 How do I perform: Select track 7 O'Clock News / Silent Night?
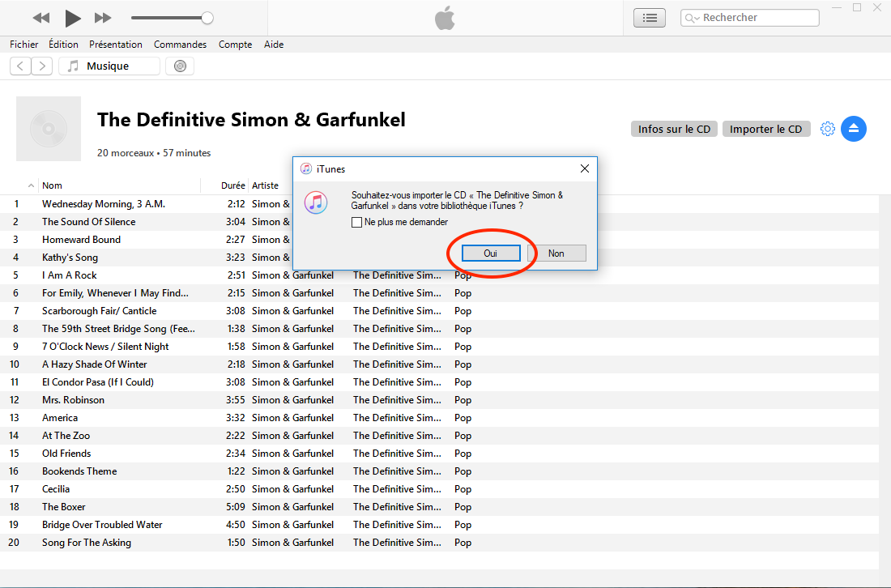pos(439,347)
